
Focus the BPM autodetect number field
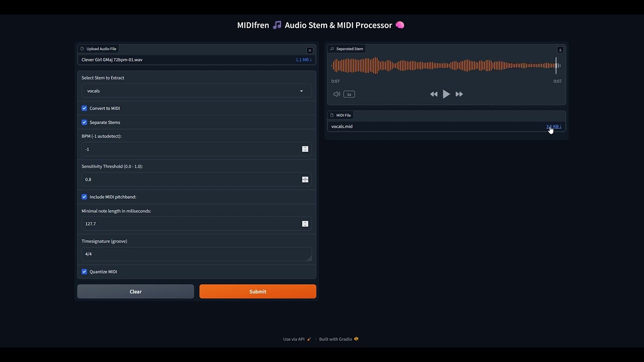click(197, 149)
